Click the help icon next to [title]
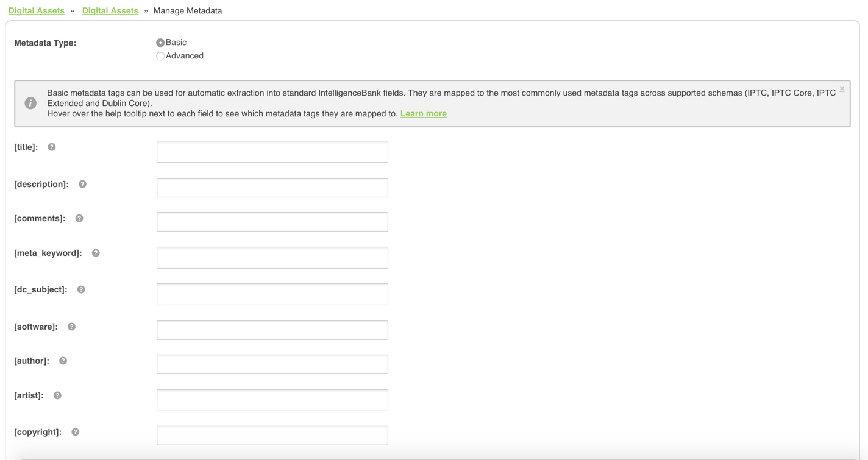The width and height of the screenshot is (868, 460). [x=52, y=147]
